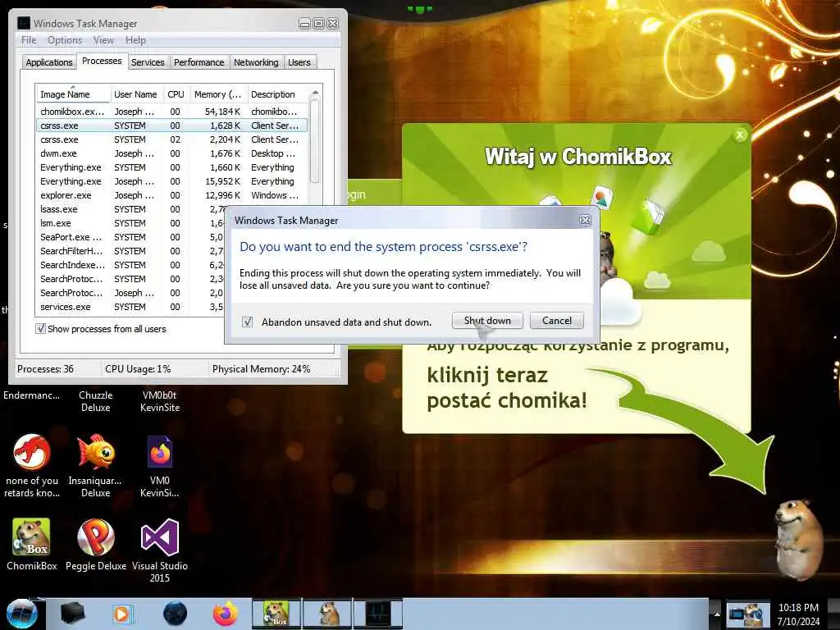The height and width of the screenshot is (630, 840).
Task: Sort processes by Memory column header
Action: (218, 94)
